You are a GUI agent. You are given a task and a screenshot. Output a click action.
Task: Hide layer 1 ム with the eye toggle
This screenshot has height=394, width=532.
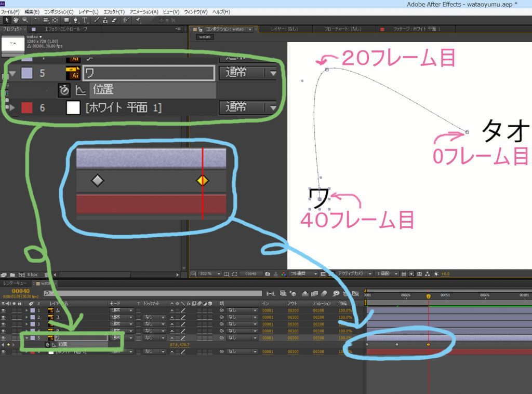pos(4,310)
